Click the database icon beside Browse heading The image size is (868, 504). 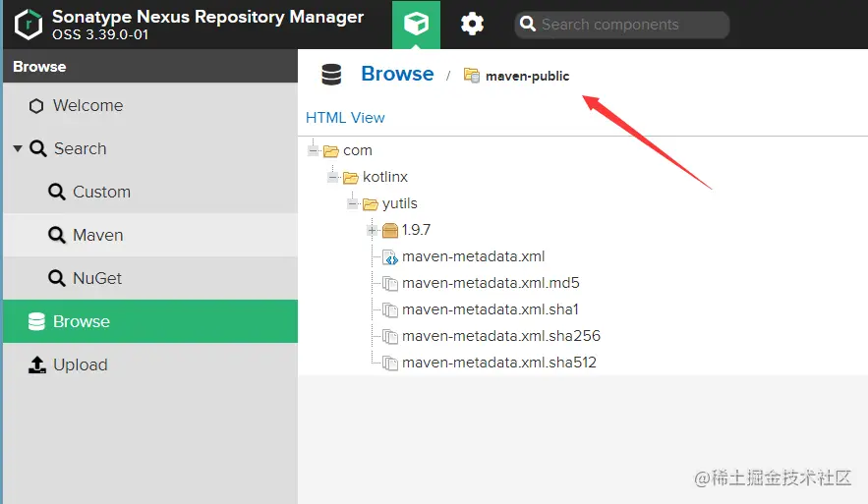331,74
